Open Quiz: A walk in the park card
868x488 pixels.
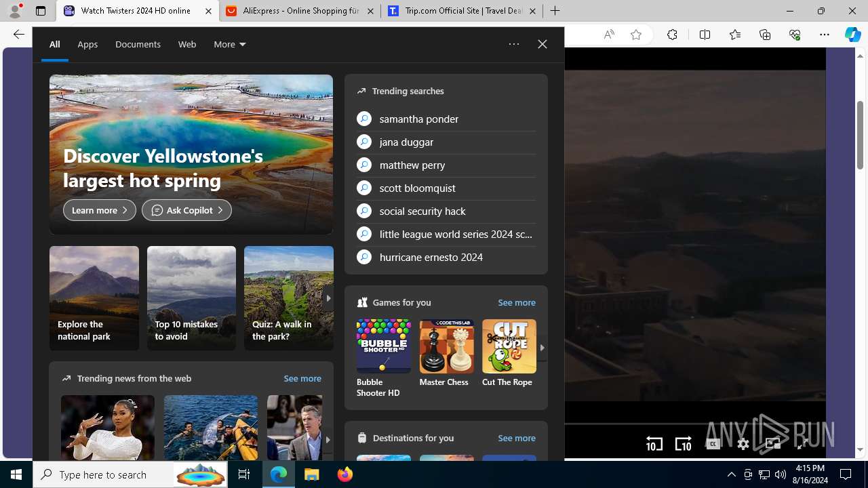[288, 298]
